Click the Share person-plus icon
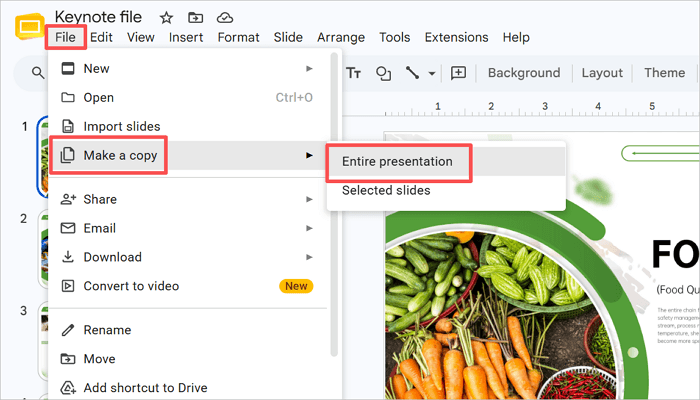 (x=68, y=199)
